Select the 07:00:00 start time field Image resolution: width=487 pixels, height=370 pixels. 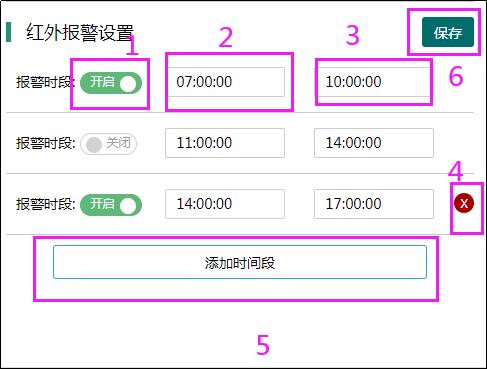225,82
